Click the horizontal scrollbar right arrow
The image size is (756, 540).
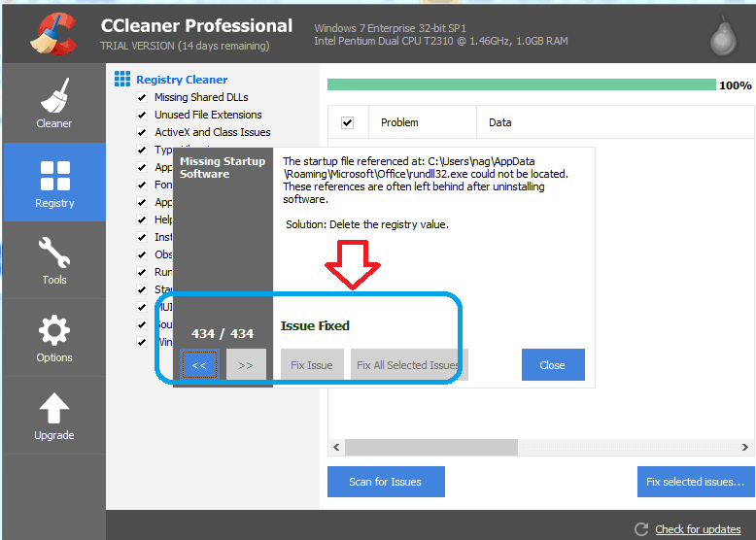tap(745, 447)
